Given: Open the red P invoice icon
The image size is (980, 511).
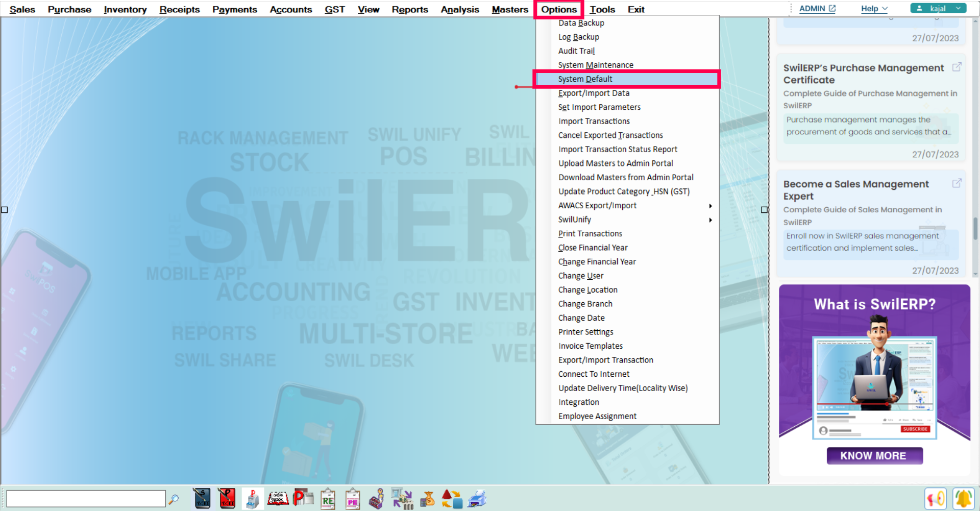Looking at the screenshot, I should pos(227,499).
